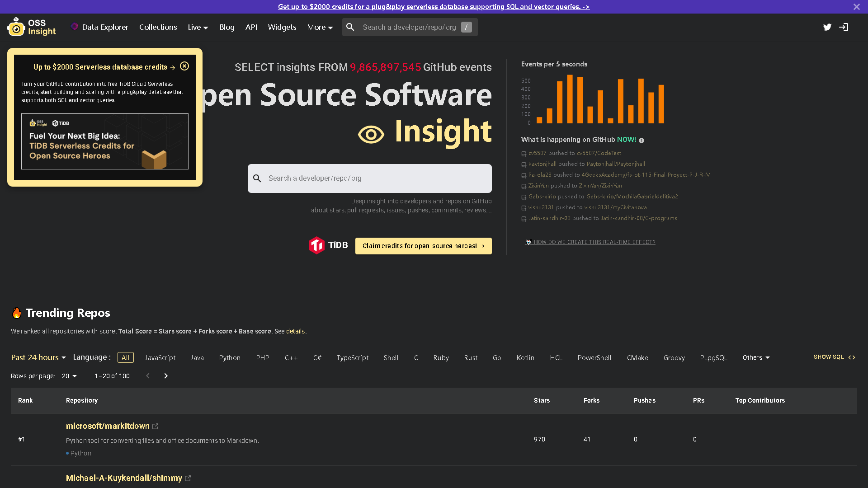Click the code brackets icon beside SHOW SQL

(852, 357)
